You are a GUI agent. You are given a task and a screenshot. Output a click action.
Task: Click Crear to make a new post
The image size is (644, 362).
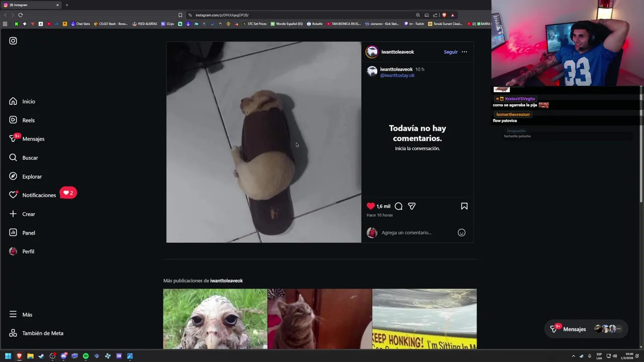[x=22, y=214]
